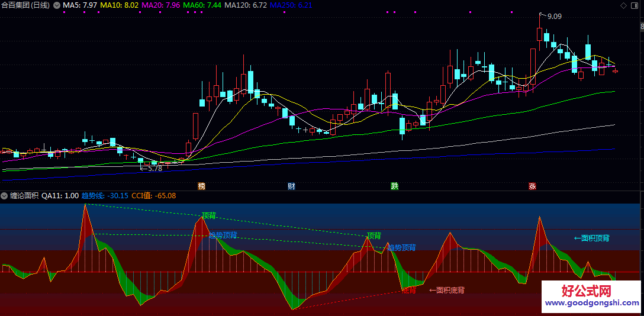The height and width of the screenshot is (316, 644).
Task: Click the MA250 blue indicator label
Action: click(291, 5)
